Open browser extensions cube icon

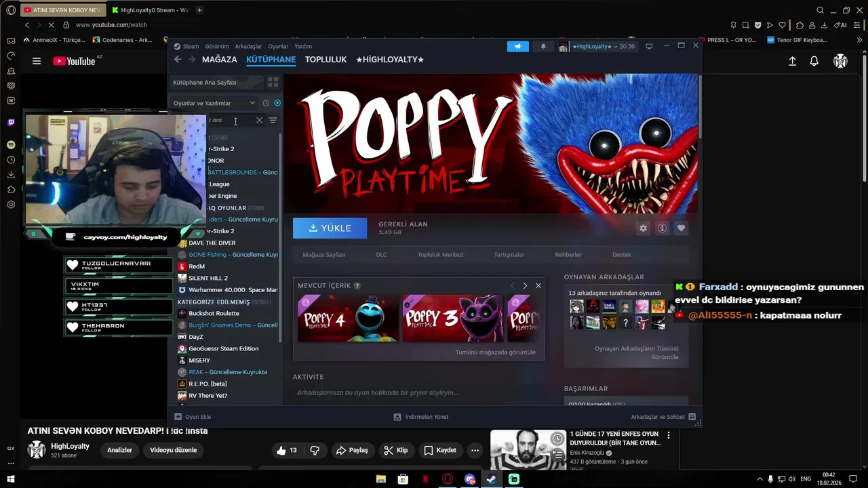[x=800, y=25]
